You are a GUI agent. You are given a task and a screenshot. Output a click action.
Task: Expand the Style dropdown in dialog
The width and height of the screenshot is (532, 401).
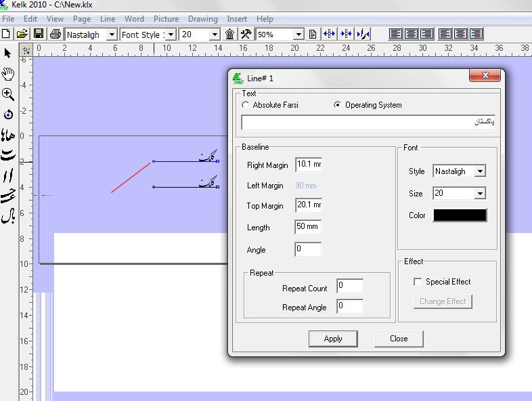[480, 171]
